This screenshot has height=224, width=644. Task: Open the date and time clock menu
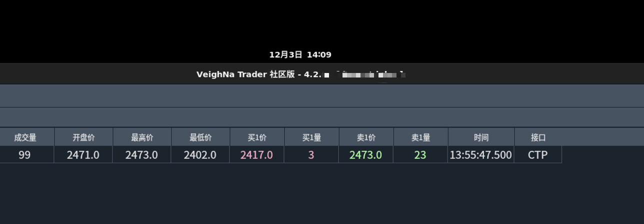coord(300,54)
